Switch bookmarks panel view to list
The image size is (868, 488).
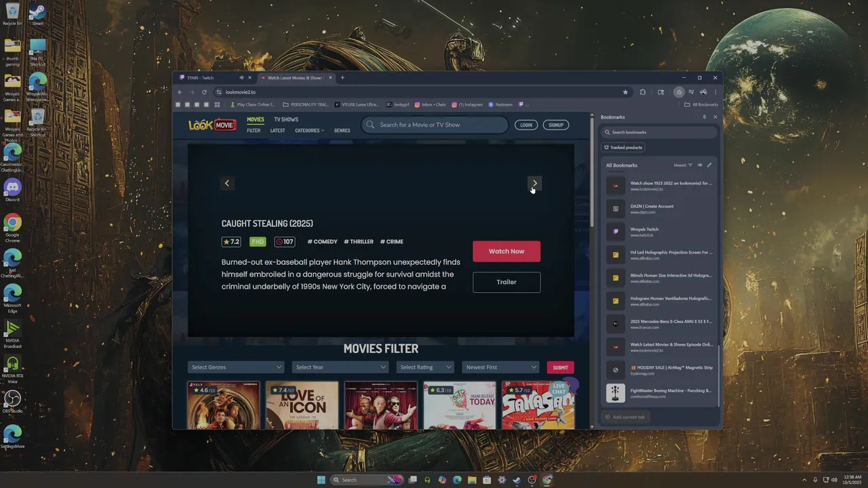point(700,165)
